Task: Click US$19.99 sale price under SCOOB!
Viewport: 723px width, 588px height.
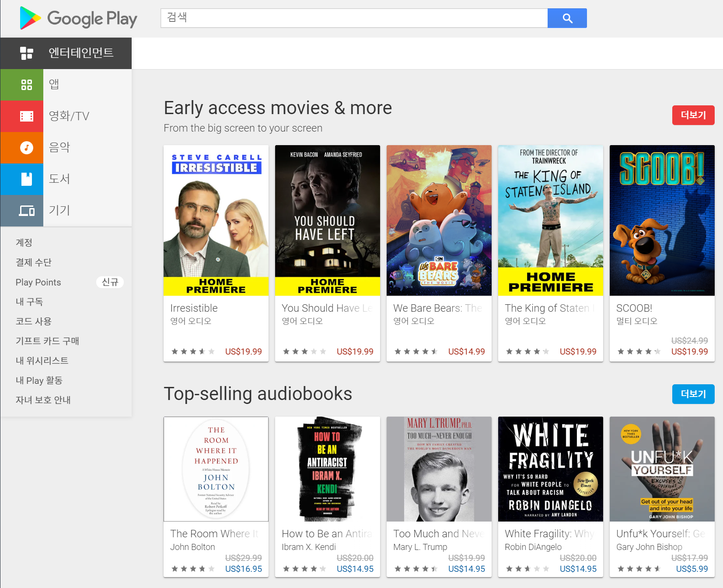Action: coord(690,351)
